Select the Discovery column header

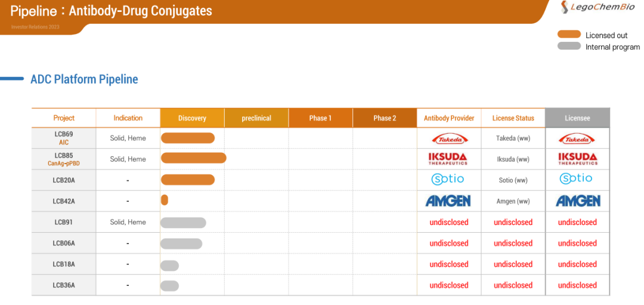pyautogui.click(x=192, y=118)
